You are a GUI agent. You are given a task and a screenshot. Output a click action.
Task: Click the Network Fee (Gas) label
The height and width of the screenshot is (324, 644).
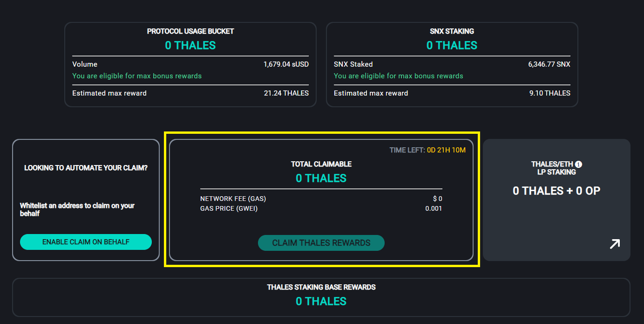pos(233,199)
